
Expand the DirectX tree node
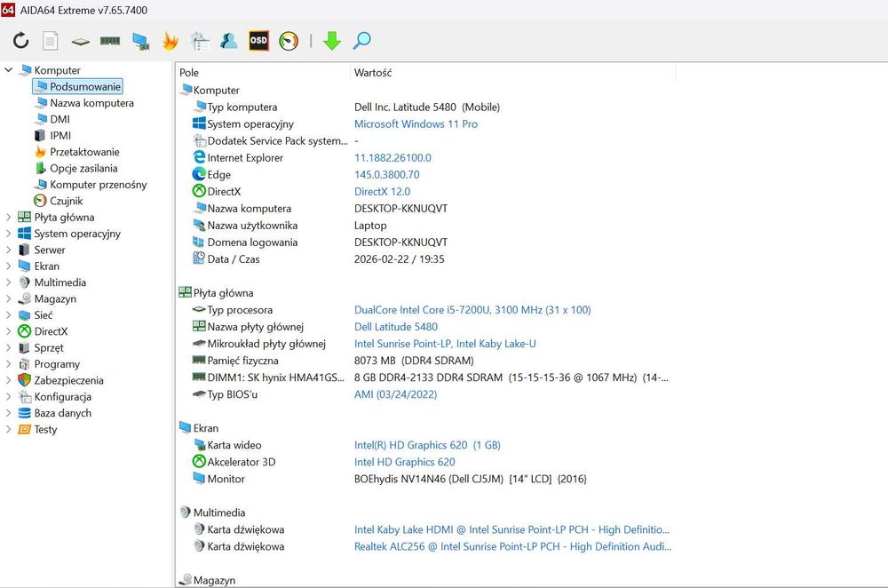coord(9,331)
